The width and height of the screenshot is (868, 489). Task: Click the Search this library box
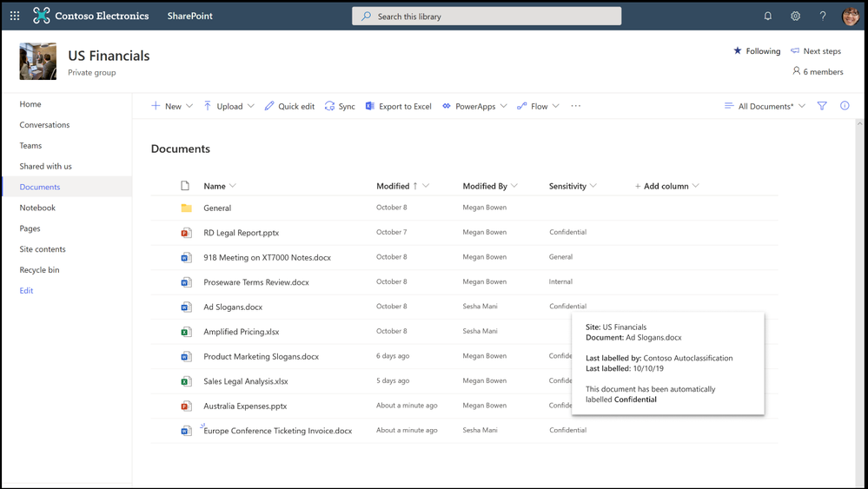[x=487, y=16]
